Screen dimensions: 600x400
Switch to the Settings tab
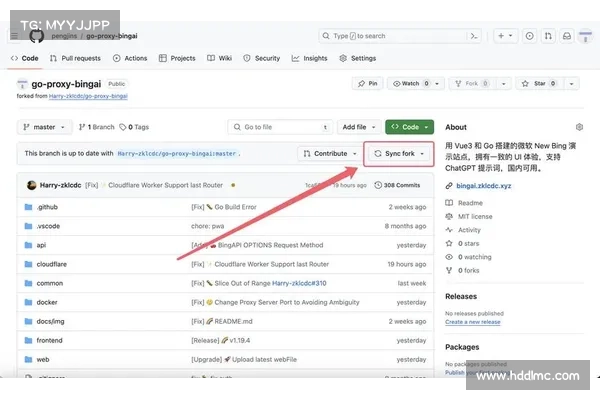point(358,58)
